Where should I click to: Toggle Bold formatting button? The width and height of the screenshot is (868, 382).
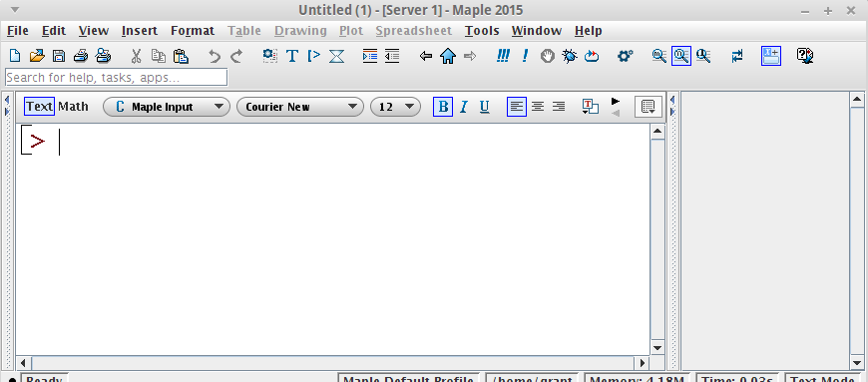[x=443, y=107]
